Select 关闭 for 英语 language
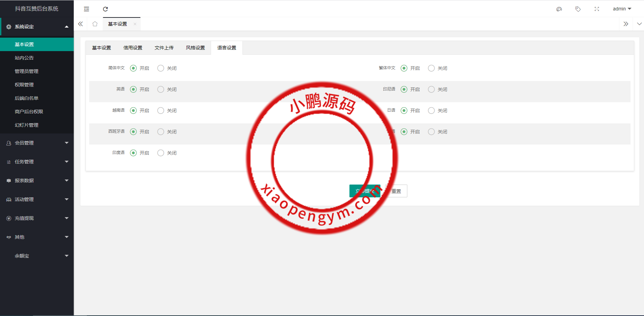 point(161,89)
